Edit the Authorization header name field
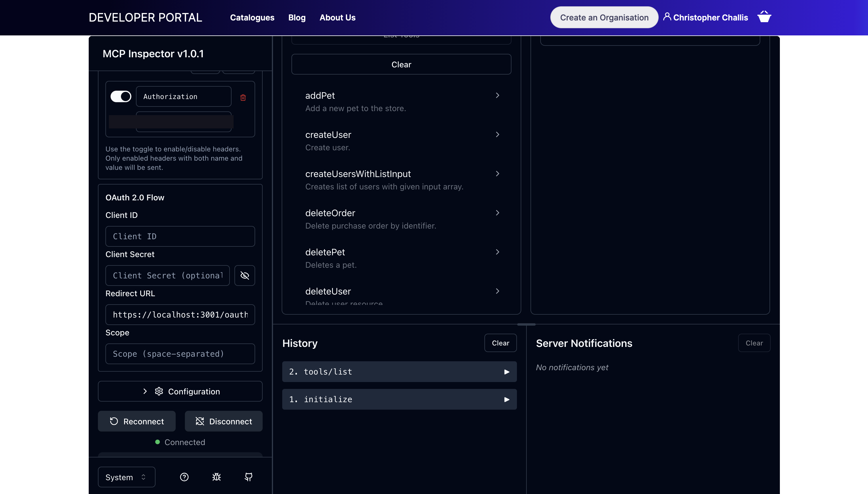 183,96
